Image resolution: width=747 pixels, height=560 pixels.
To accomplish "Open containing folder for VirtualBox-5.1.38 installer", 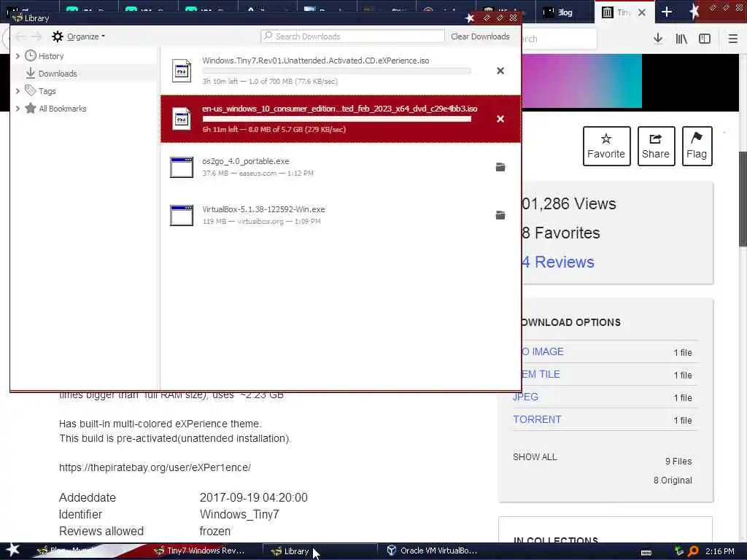I will [x=500, y=215].
